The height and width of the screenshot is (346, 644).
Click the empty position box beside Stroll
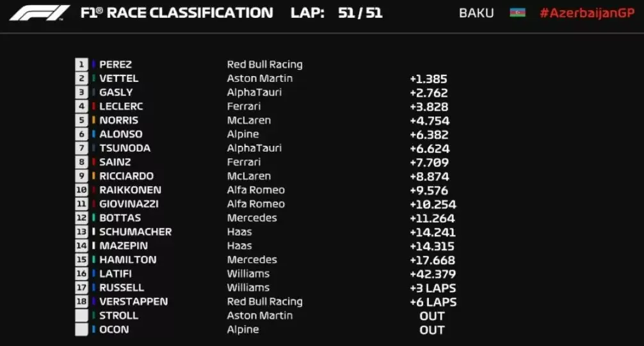coord(81,316)
